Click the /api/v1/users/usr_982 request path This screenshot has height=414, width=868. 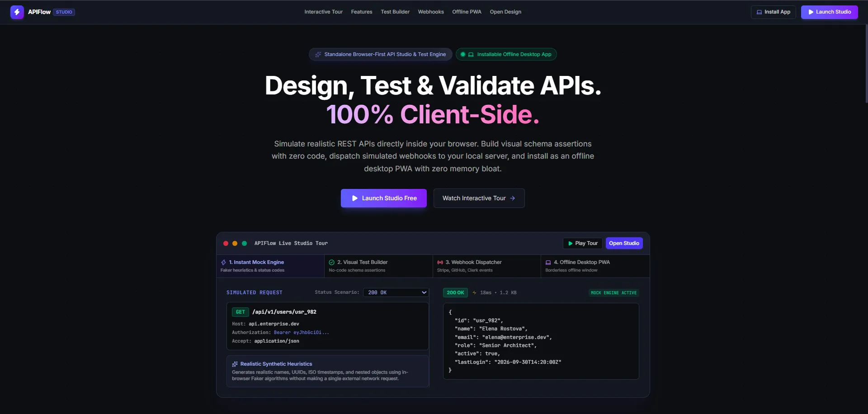click(284, 312)
